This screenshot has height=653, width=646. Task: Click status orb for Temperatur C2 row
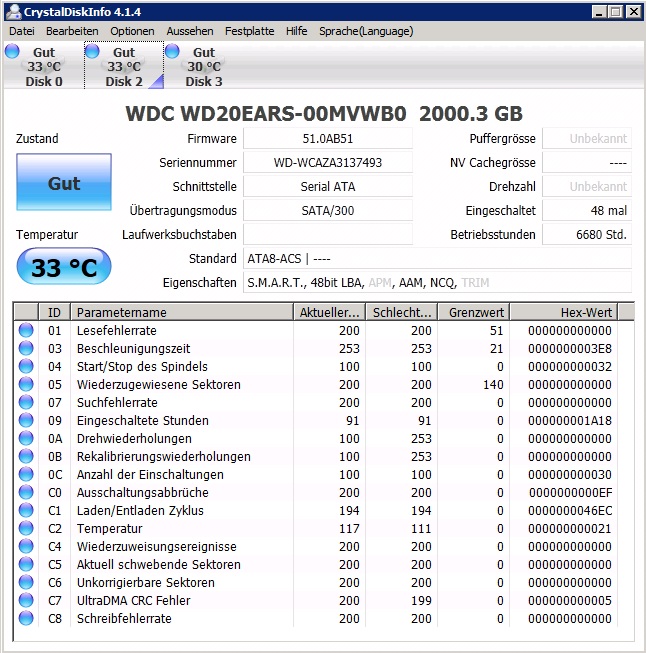pyautogui.click(x=26, y=528)
